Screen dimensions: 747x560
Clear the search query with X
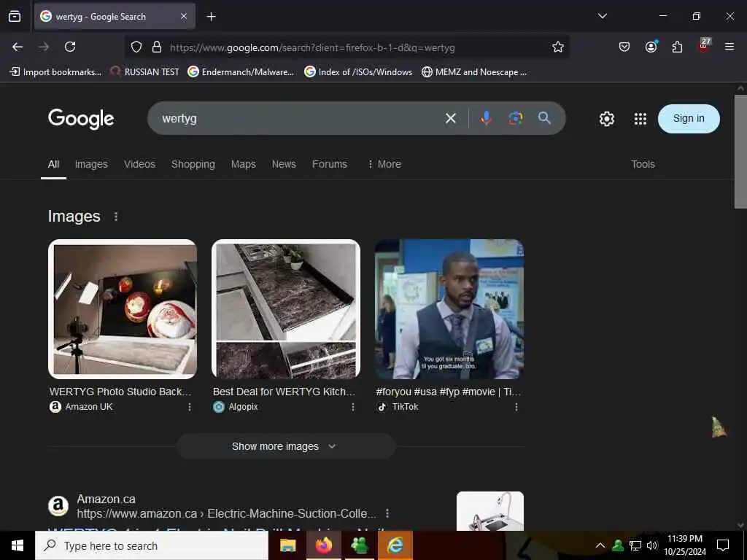click(x=451, y=118)
